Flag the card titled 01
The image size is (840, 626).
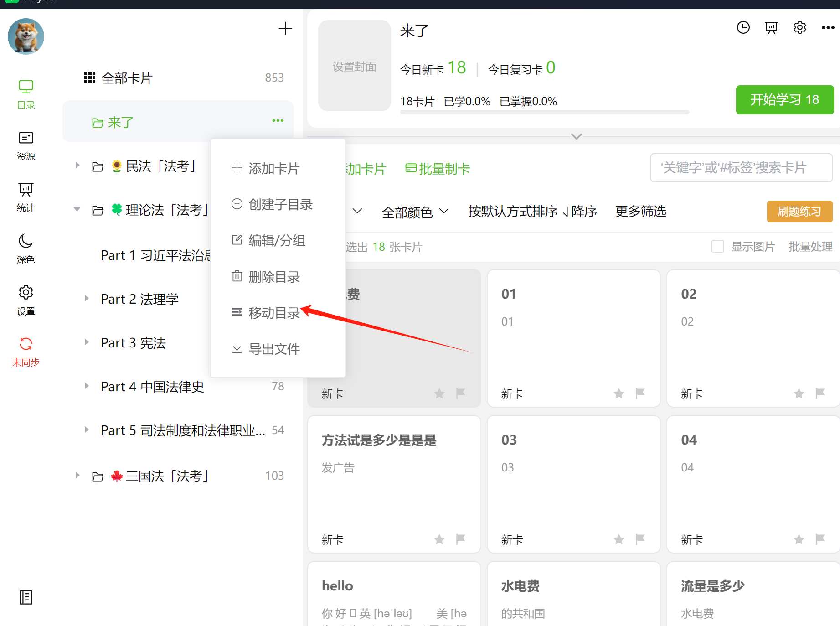pos(640,393)
